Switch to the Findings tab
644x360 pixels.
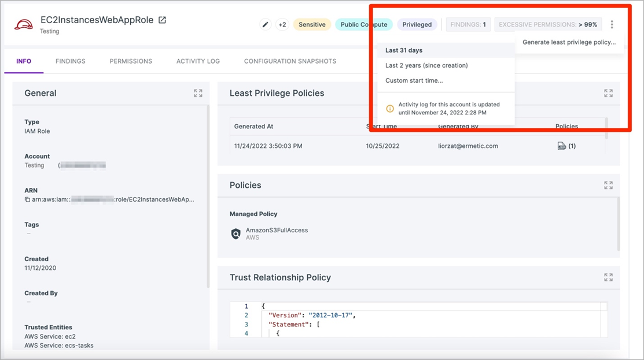coord(71,61)
